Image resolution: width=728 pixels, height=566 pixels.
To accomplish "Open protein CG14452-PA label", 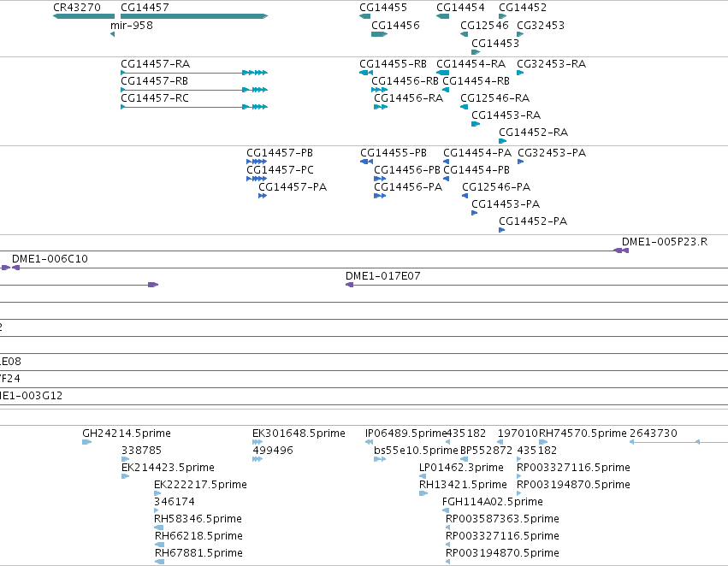I will pyautogui.click(x=533, y=221).
